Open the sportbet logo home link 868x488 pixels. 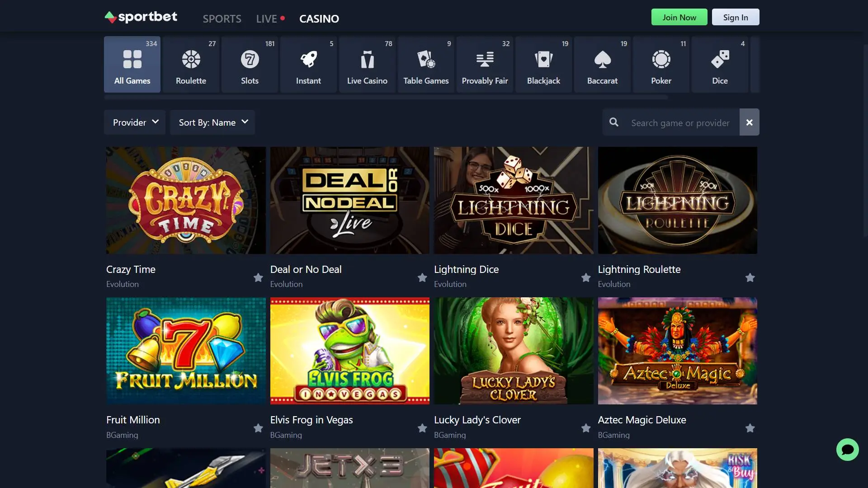[x=141, y=17]
